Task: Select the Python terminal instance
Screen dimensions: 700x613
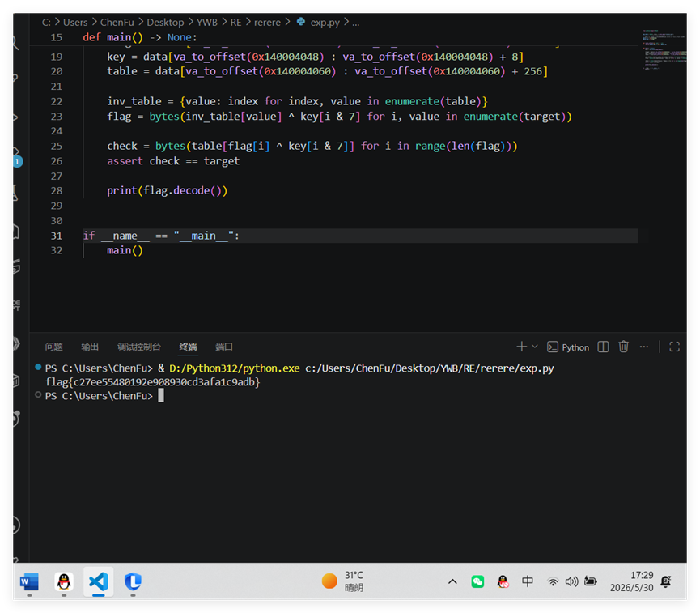Action: 568,347
